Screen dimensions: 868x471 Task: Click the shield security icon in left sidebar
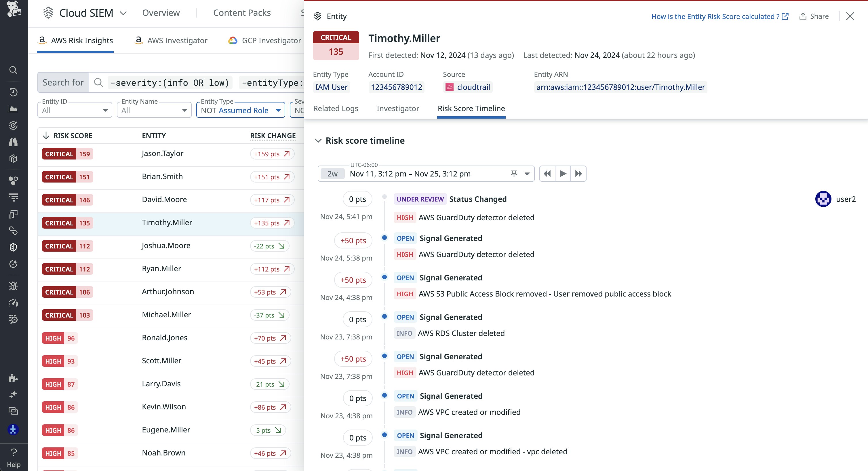[x=14, y=247]
